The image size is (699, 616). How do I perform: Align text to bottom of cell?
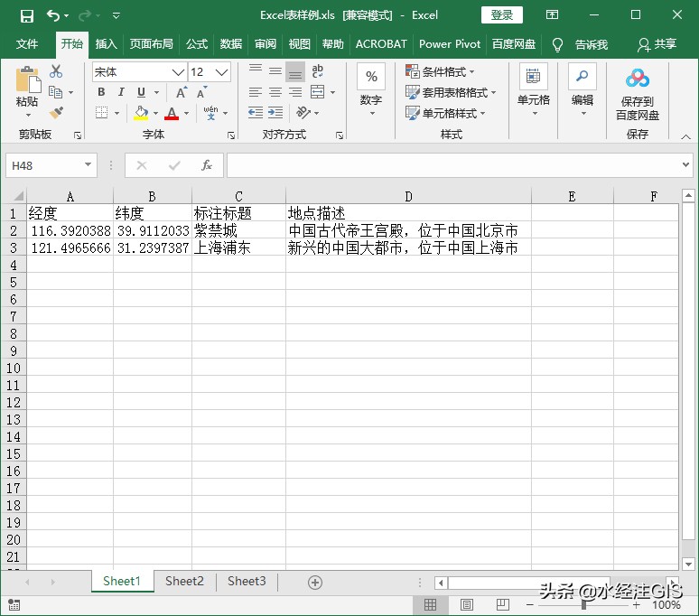point(295,71)
